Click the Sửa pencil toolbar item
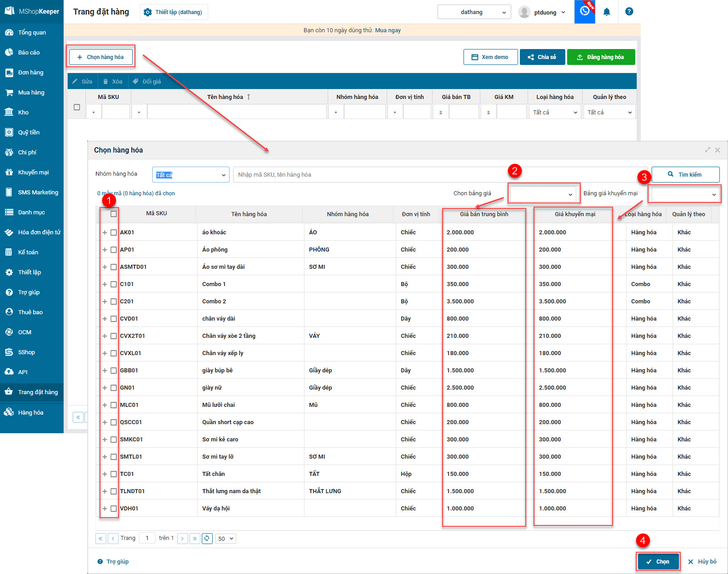The image size is (728, 574). [82, 81]
